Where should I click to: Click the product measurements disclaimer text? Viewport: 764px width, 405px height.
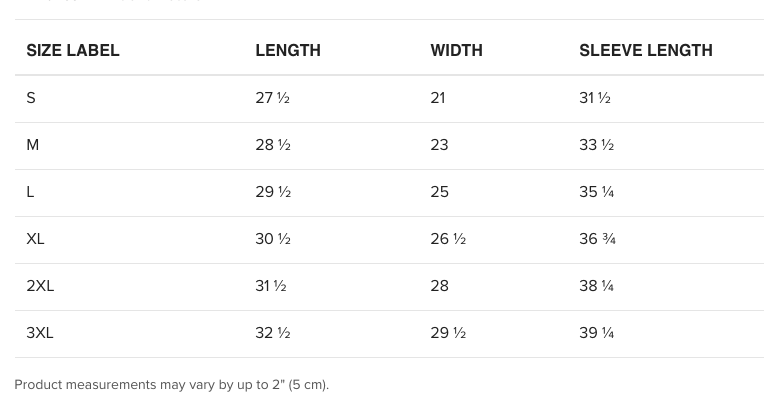click(172, 385)
